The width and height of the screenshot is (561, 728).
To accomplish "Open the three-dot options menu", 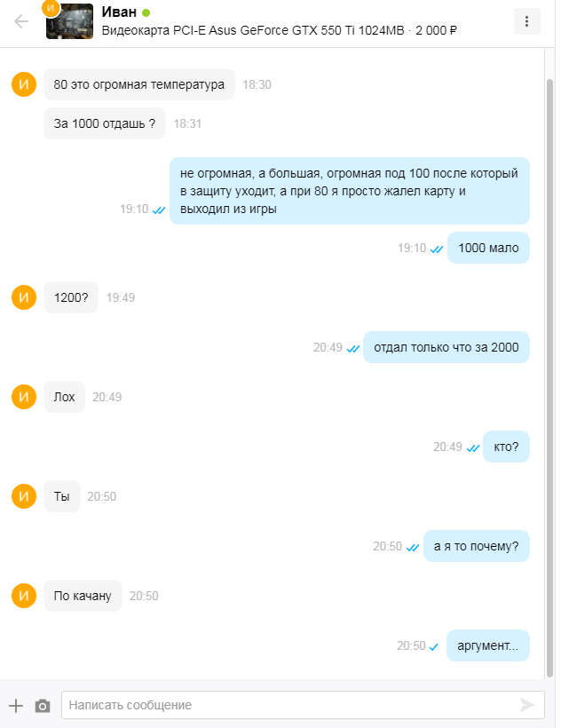I will tap(526, 21).
